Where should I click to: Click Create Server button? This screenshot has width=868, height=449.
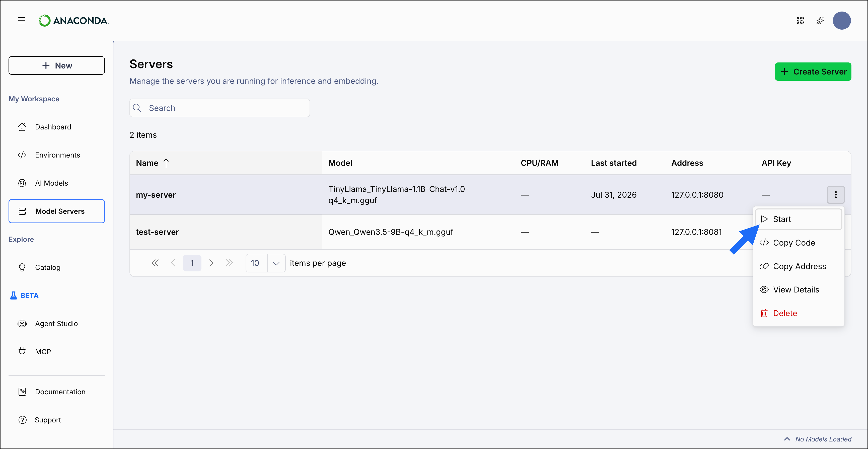[813, 72]
